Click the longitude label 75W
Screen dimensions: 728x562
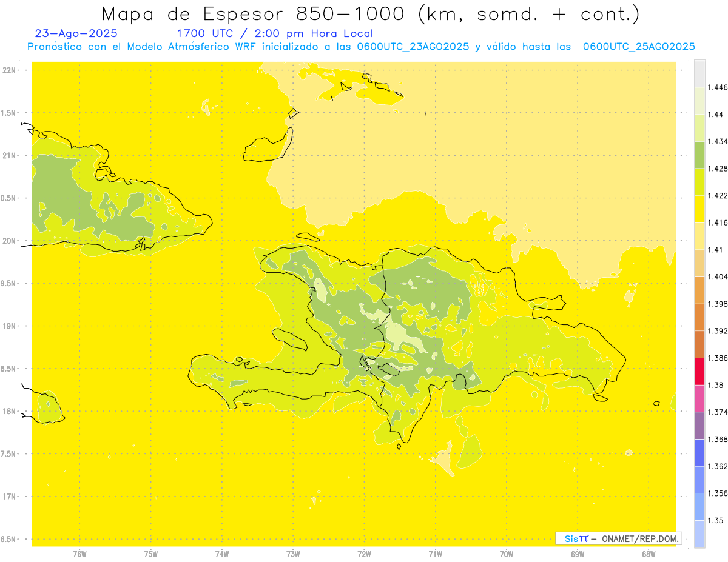(x=151, y=554)
